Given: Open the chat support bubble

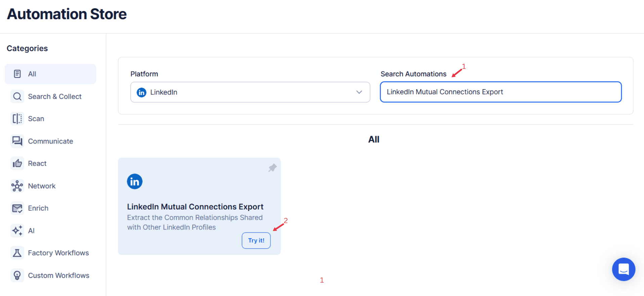Looking at the screenshot, I should 623,269.
